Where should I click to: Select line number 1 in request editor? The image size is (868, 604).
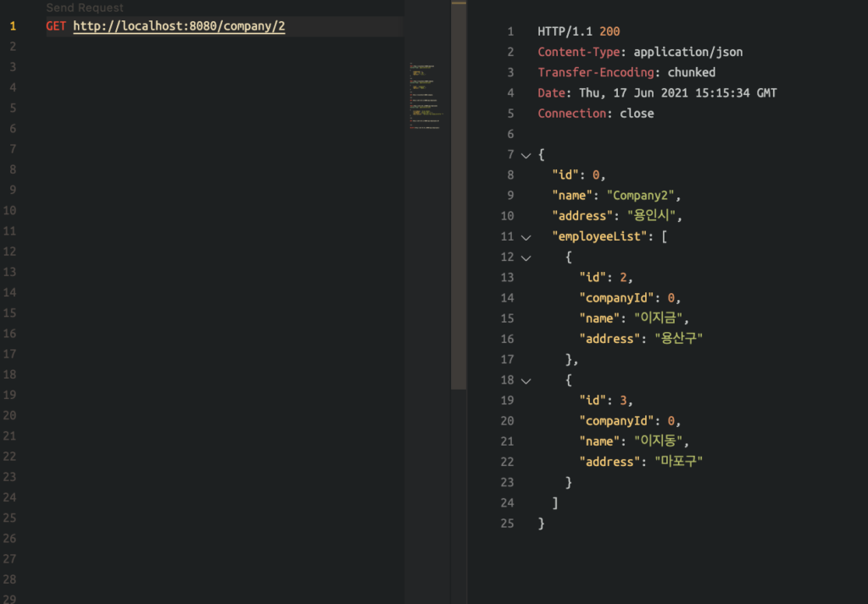pos(13,26)
